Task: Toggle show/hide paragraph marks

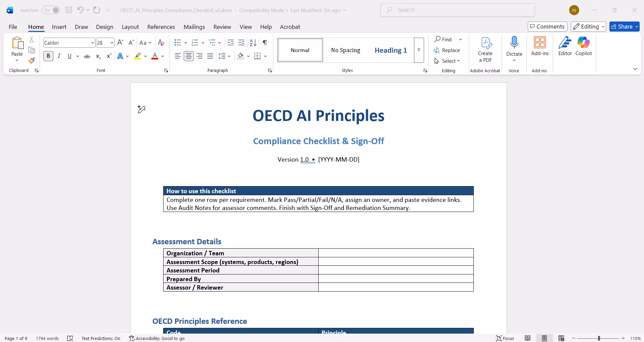Action: click(265, 43)
